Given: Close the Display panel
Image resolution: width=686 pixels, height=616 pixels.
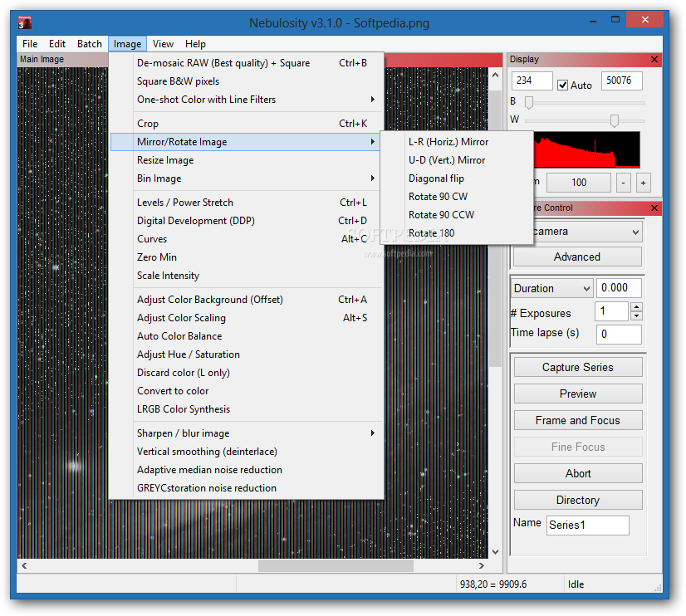Looking at the screenshot, I should pyautogui.click(x=654, y=60).
